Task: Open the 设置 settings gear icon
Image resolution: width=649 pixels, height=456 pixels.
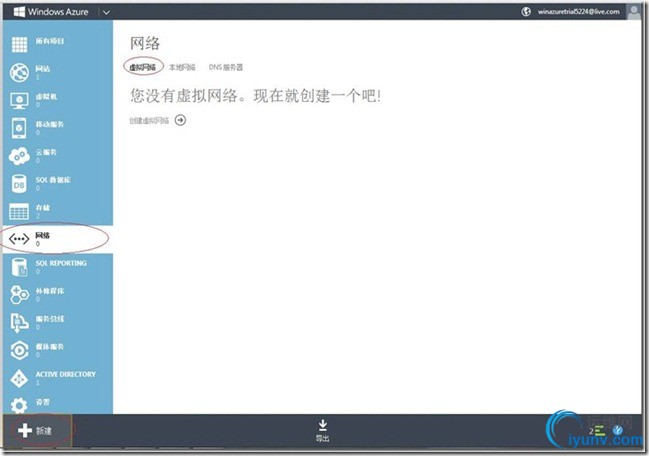Action: point(19,406)
